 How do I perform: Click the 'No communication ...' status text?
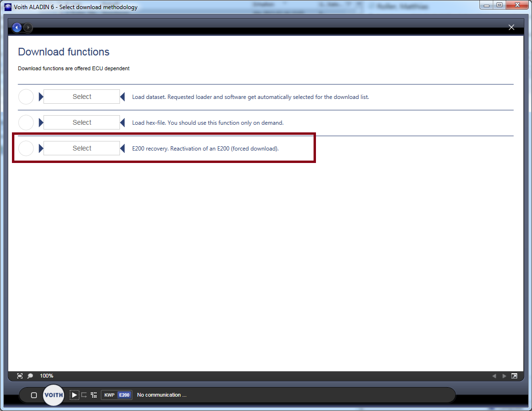coord(162,395)
